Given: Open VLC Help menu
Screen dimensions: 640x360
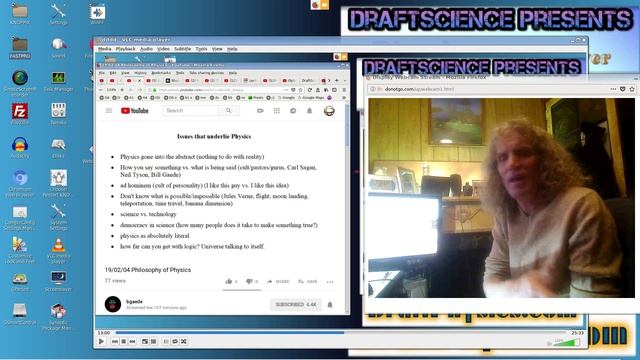Looking at the screenshot, I should click(232, 49).
